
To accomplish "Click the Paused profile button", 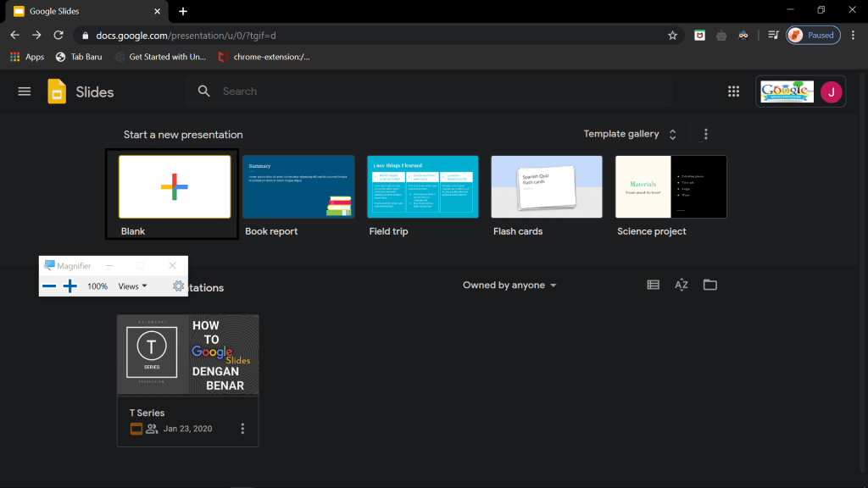I will click(813, 36).
